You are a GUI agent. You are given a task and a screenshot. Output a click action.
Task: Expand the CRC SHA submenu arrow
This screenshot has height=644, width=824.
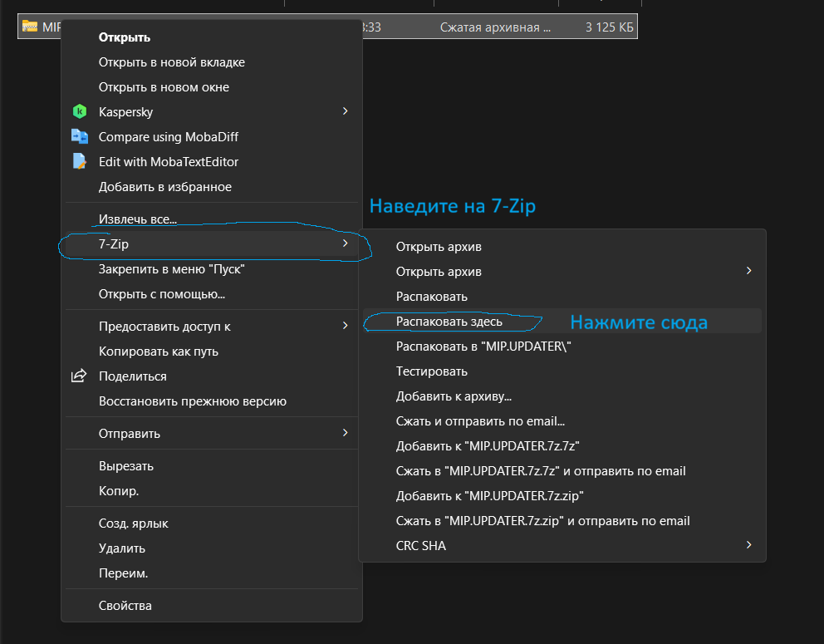coord(749,545)
